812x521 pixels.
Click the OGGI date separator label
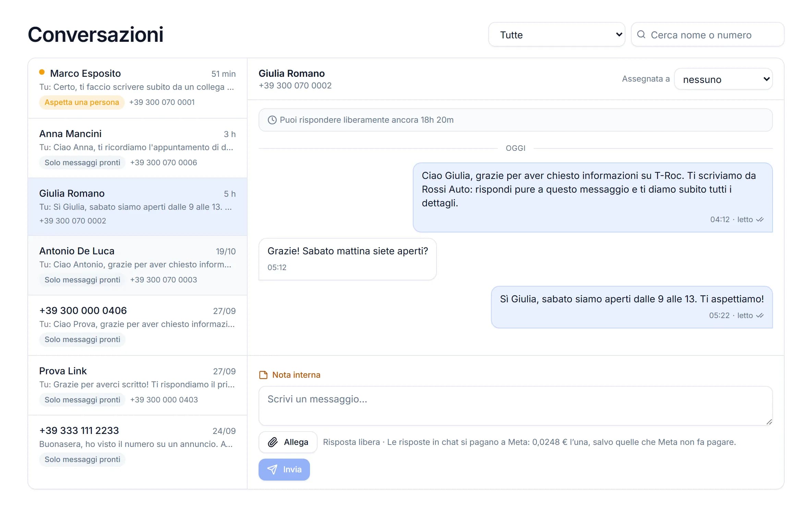pos(515,148)
